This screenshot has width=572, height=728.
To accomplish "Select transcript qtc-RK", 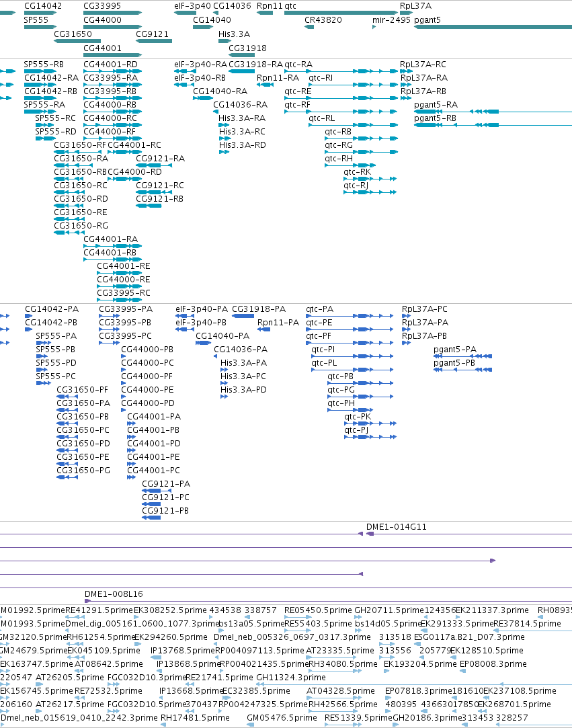I will pyautogui.click(x=358, y=172).
